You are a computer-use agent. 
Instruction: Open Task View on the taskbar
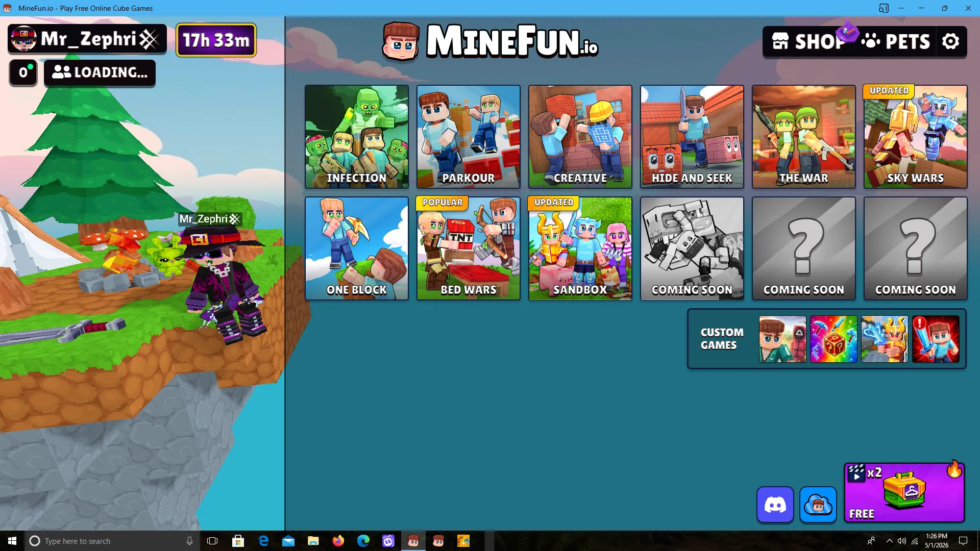[x=212, y=541]
